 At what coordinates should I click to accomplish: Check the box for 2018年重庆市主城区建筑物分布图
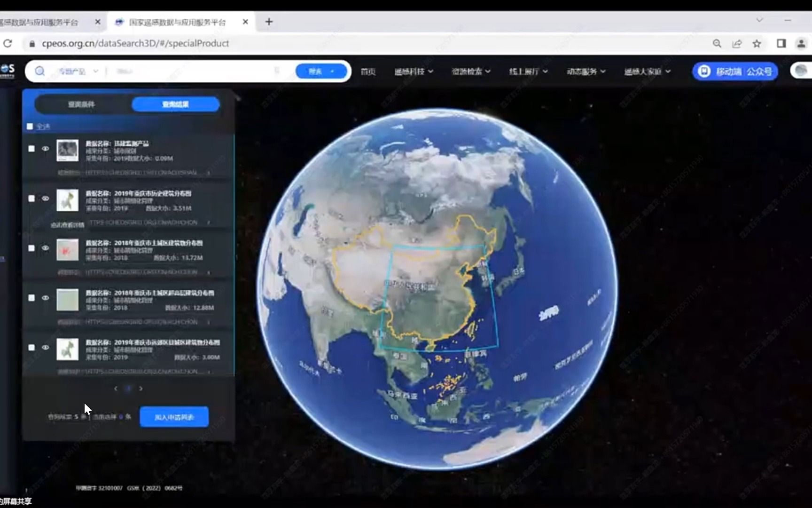pyautogui.click(x=31, y=248)
